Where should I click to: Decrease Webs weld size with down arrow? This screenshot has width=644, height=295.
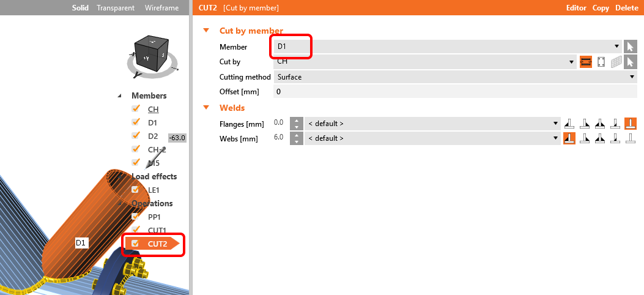point(297,141)
